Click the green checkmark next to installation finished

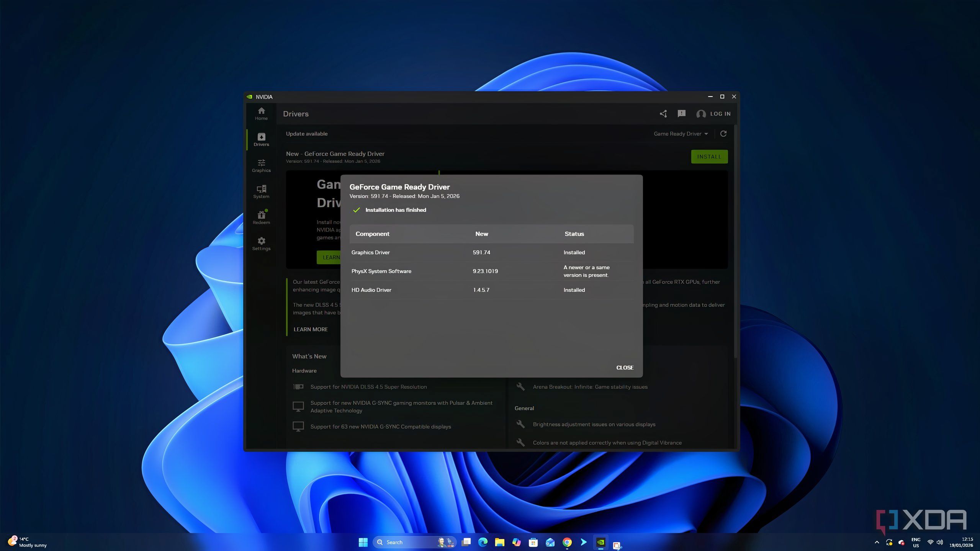pyautogui.click(x=356, y=210)
